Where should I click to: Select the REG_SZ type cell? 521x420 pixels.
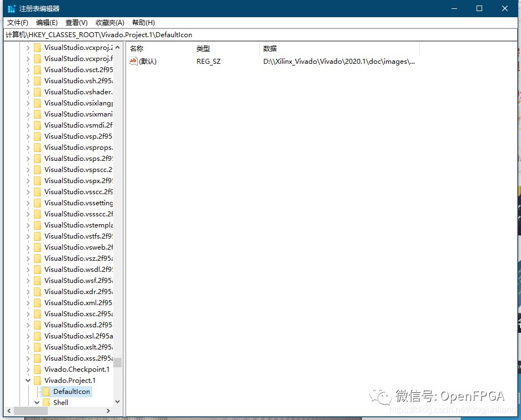click(209, 62)
